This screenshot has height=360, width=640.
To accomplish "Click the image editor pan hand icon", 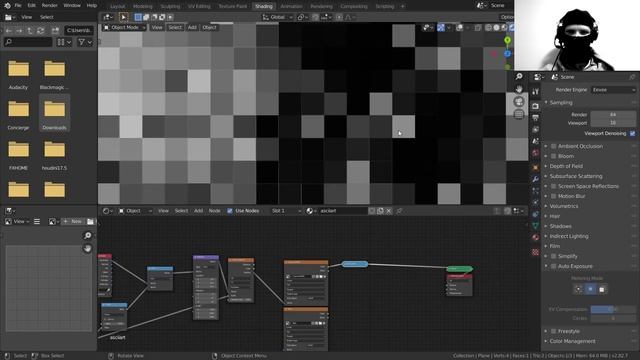I will coord(87,248).
